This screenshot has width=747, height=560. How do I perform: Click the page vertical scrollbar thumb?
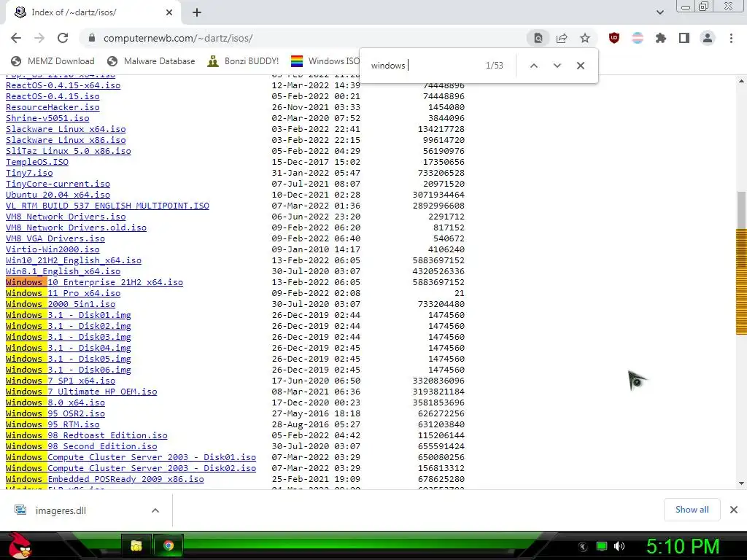pyautogui.click(x=741, y=209)
